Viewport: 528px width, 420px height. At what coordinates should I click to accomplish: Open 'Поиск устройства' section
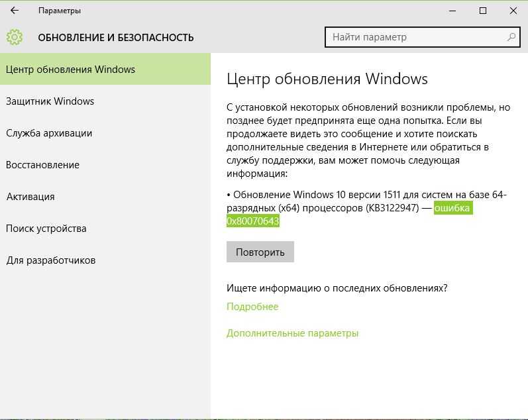105,229
